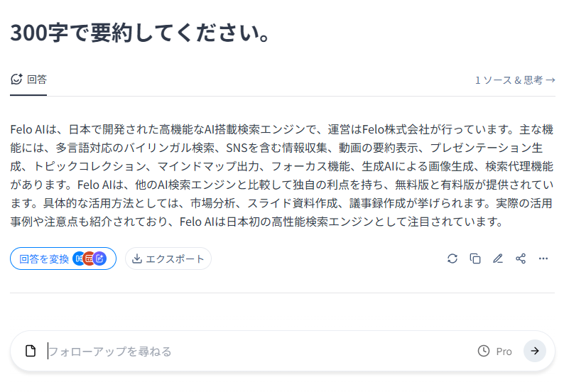The image size is (564, 392).
Task: Click the answer icon beside the 回答 tab
Action: click(16, 79)
